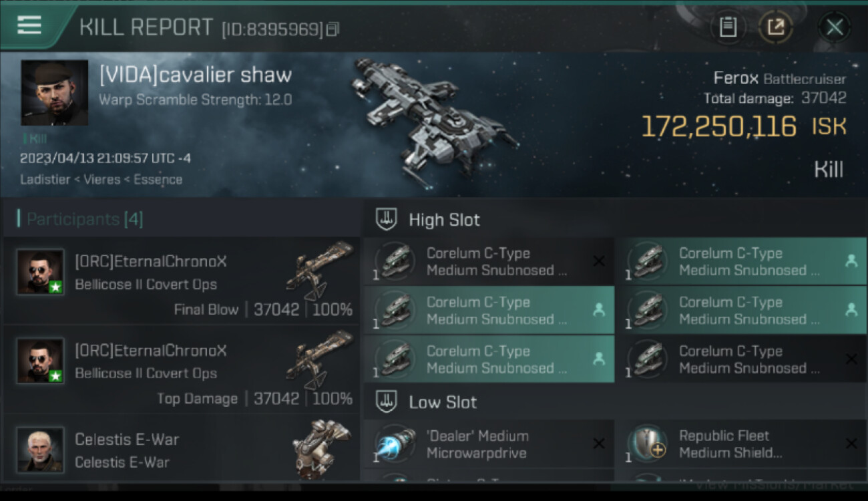868x501 pixels.
Task: Select the 'Dealer' Medium Microwarpdrive module
Action: pyautogui.click(x=489, y=444)
